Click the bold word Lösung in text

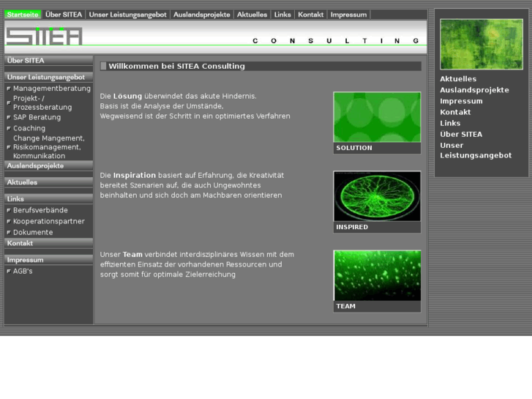click(127, 97)
